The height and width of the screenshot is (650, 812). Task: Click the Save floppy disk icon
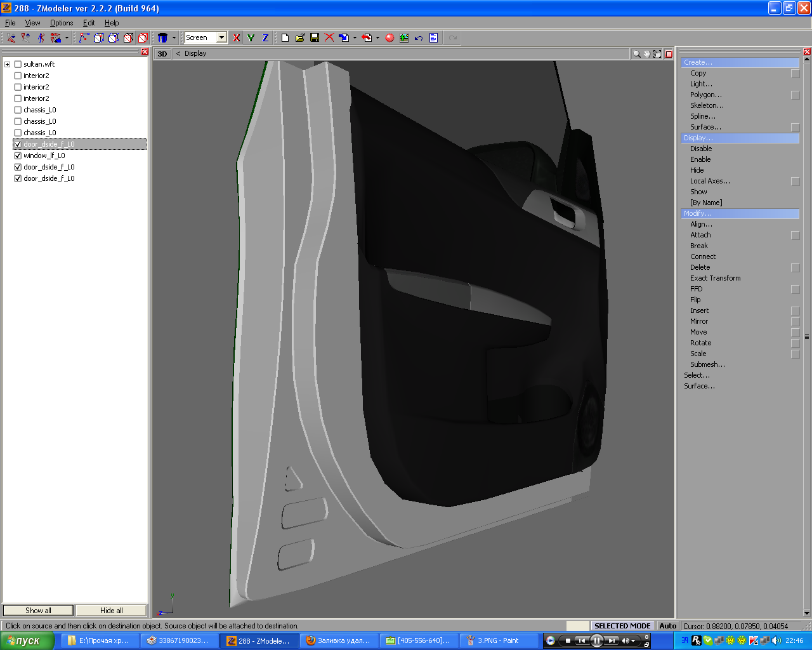(315, 38)
